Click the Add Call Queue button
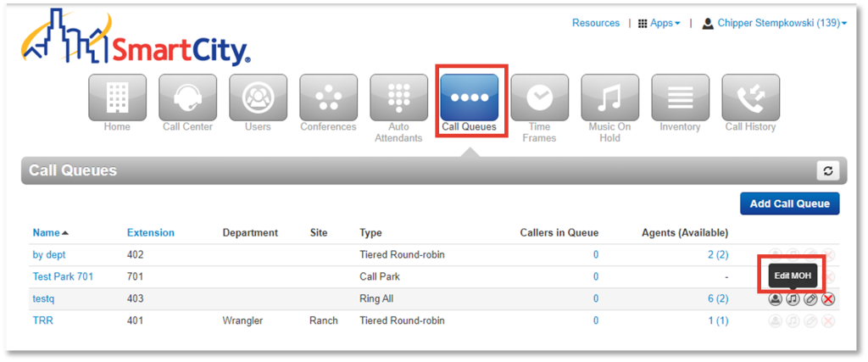868x362 pixels. [789, 203]
